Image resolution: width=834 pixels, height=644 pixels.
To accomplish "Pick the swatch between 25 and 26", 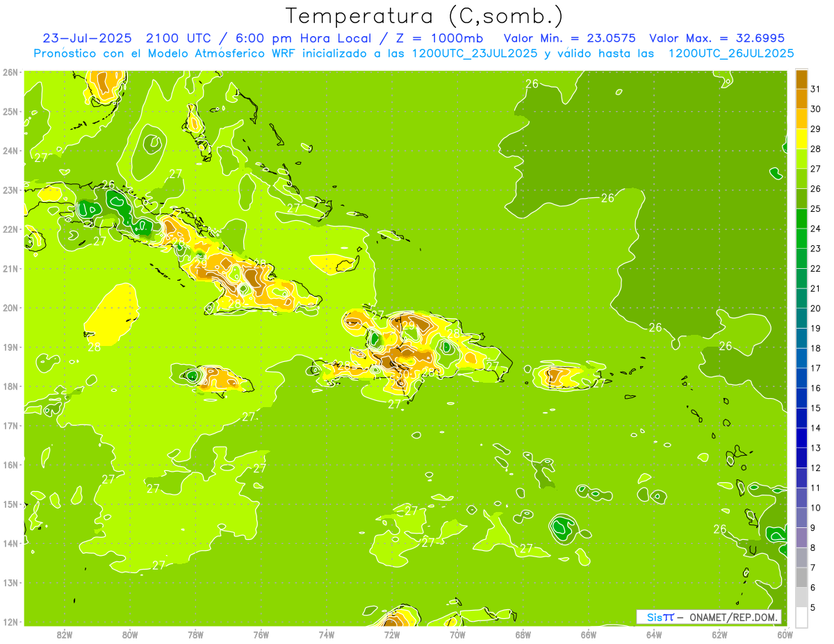I will (801, 198).
